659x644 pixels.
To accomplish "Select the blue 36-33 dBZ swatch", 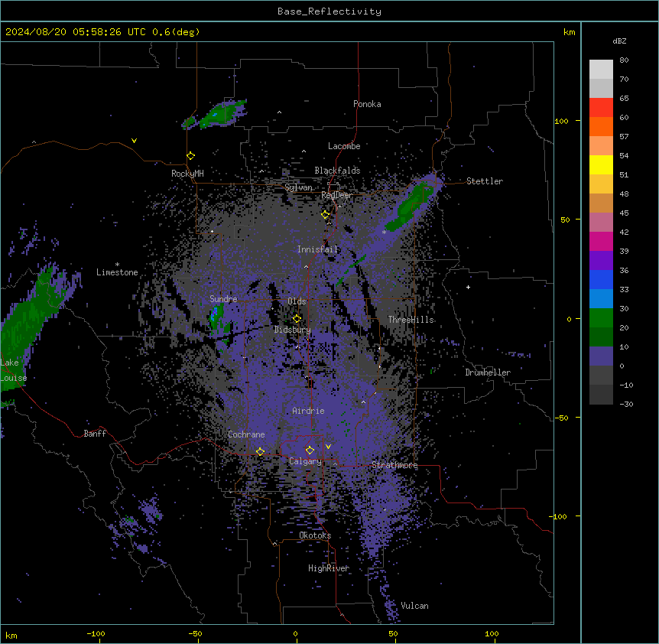I will pyautogui.click(x=601, y=280).
